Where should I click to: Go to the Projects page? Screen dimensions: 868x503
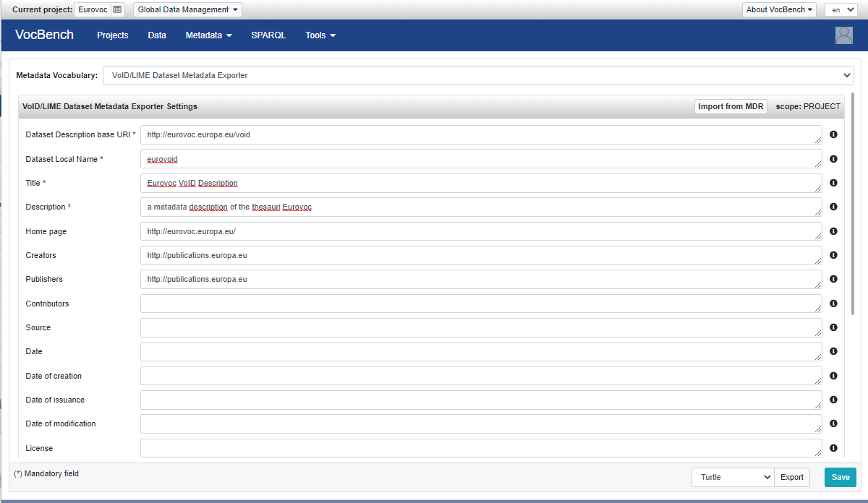113,35
